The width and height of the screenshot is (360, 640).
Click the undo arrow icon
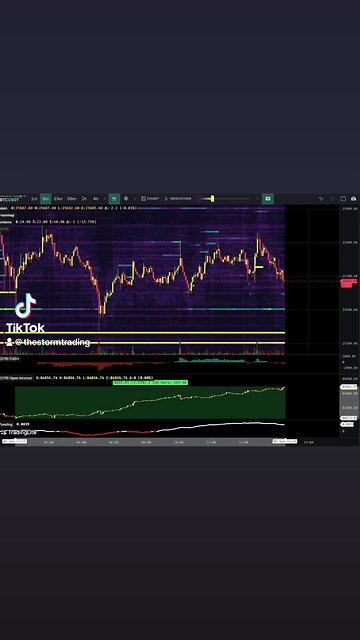click(x=321, y=199)
